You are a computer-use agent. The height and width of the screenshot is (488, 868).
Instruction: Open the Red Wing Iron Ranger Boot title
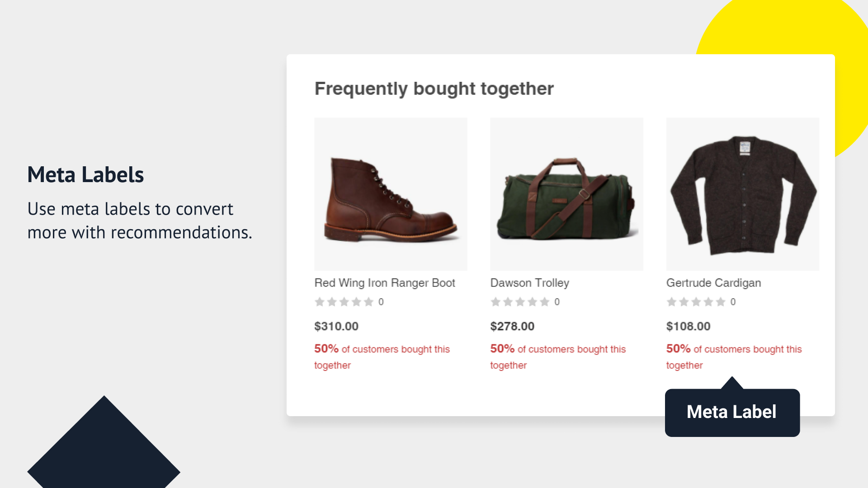tap(384, 283)
